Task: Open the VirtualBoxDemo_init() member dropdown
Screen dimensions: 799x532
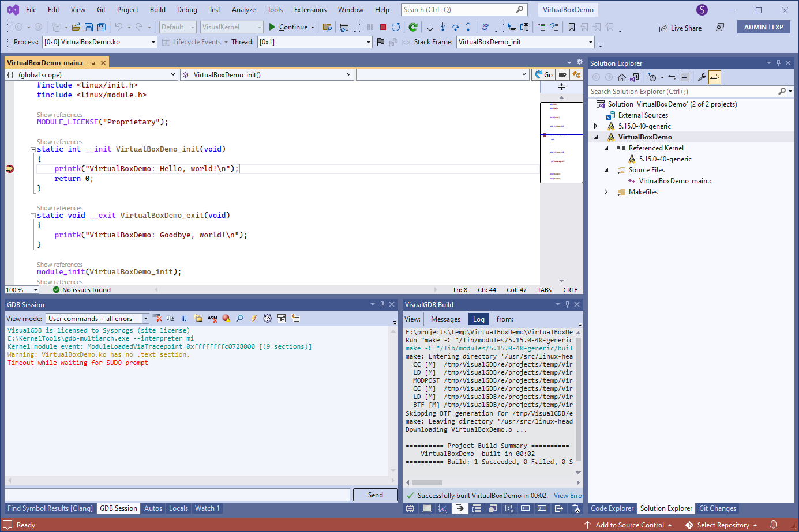Action: (x=267, y=74)
